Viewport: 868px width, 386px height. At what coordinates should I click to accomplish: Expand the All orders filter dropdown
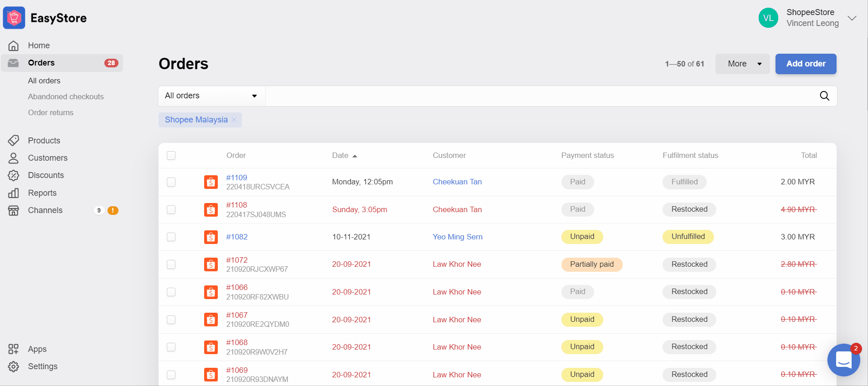pos(211,96)
